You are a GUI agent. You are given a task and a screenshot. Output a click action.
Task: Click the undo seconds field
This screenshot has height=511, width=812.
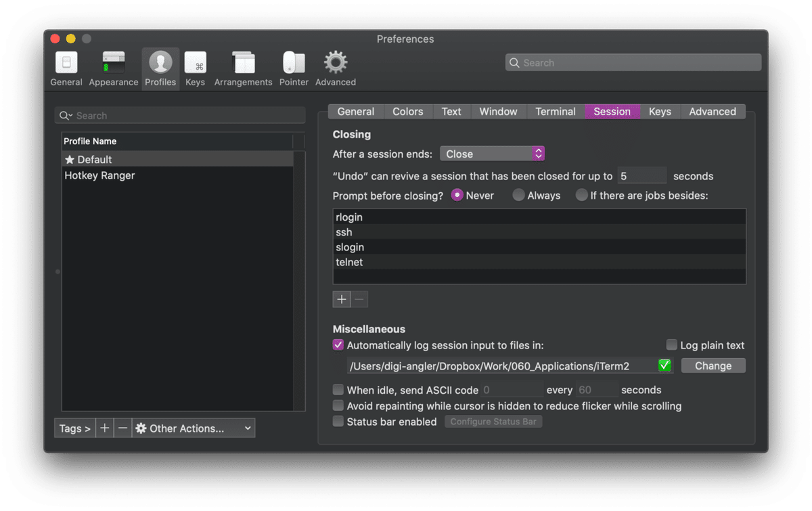click(642, 176)
